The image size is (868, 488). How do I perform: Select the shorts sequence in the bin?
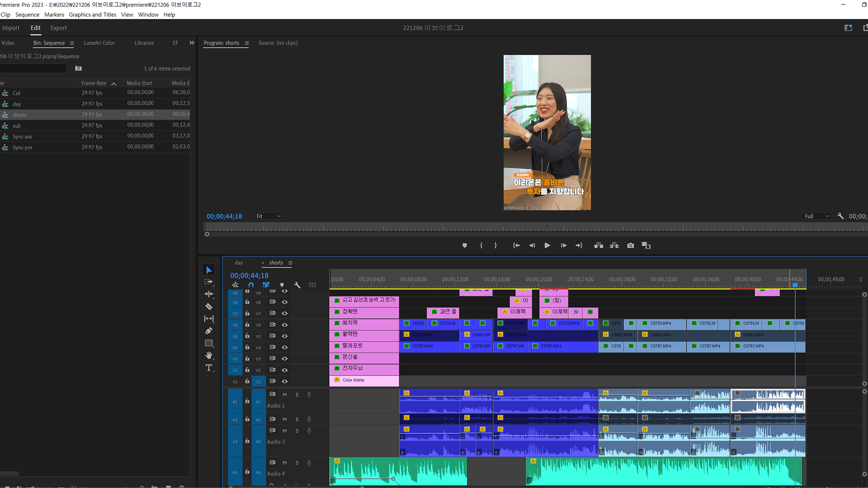(19, 115)
